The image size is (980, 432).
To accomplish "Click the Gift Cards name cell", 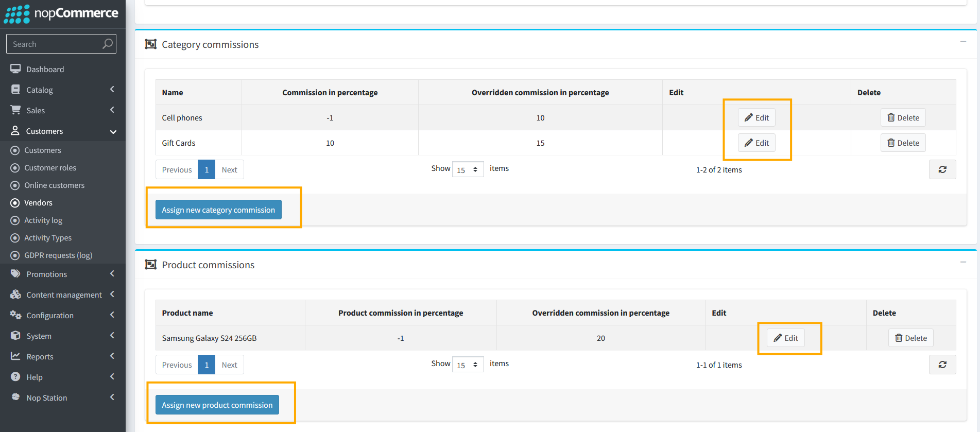I will pyautogui.click(x=199, y=143).
